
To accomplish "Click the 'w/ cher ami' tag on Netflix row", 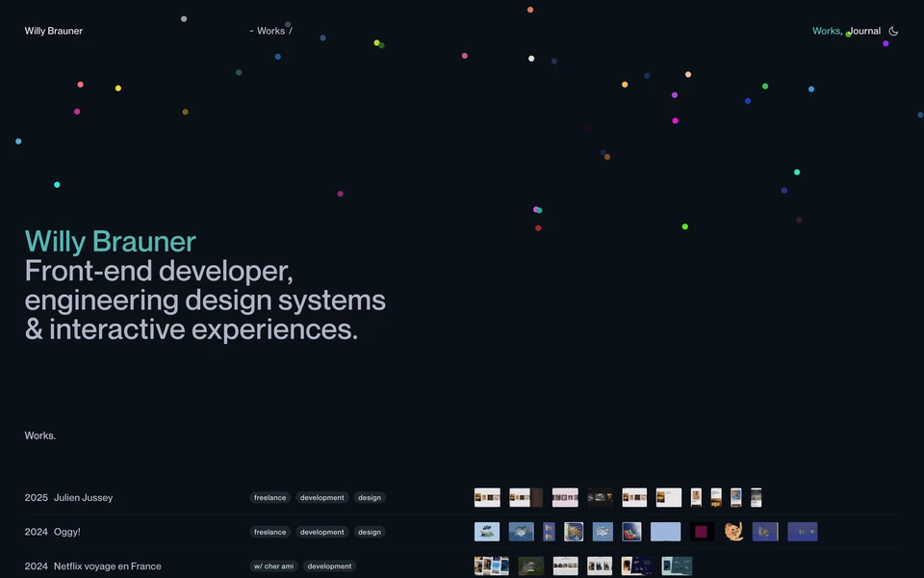I will click(x=273, y=566).
